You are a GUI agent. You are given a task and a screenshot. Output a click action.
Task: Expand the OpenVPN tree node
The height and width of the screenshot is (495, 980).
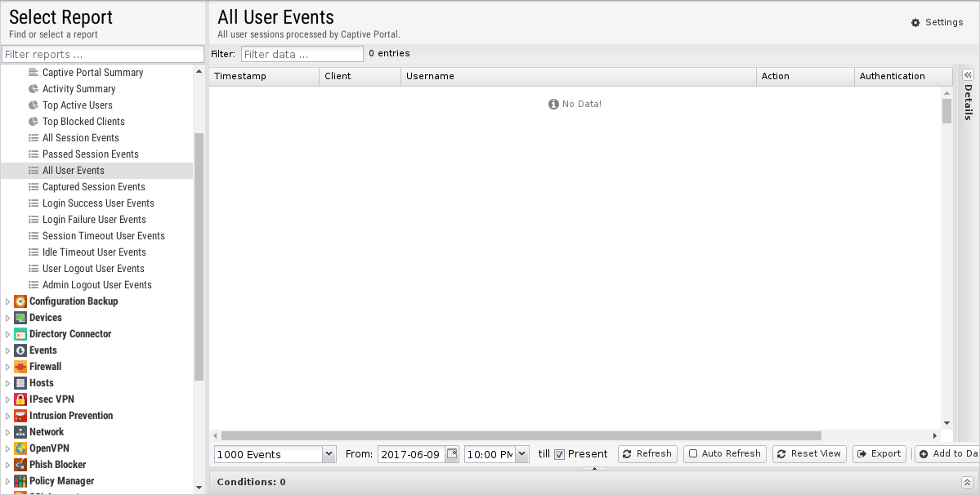click(7, 448)
